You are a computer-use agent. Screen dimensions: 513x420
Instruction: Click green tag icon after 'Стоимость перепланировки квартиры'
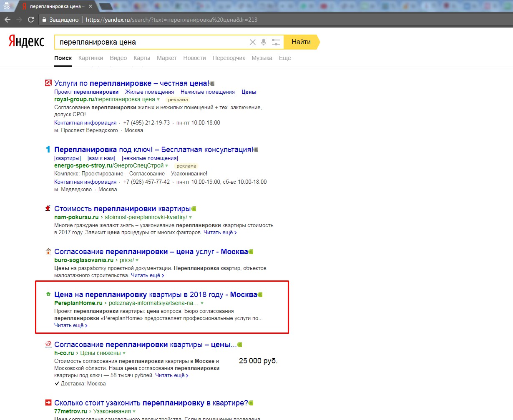194,209
